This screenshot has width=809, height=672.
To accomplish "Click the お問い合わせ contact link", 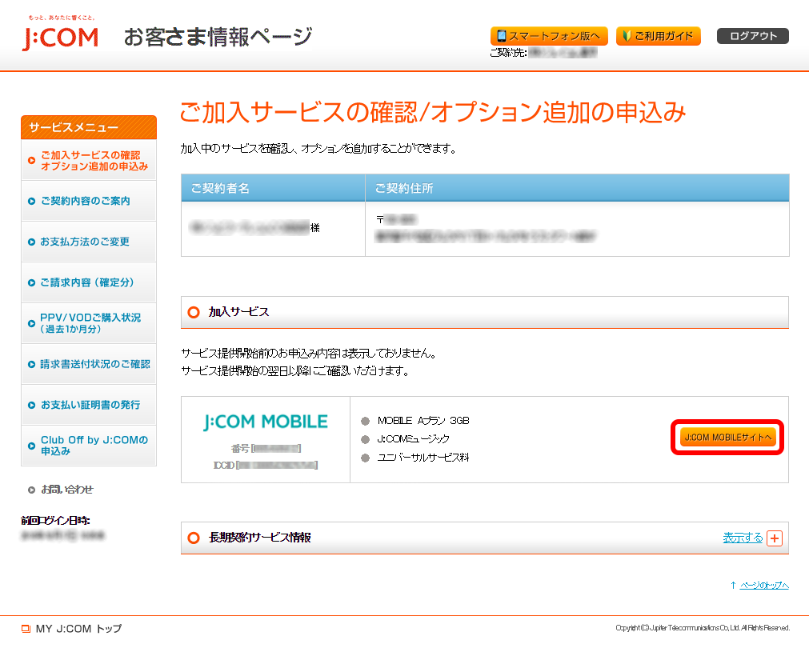I will [x=67, y=490].
